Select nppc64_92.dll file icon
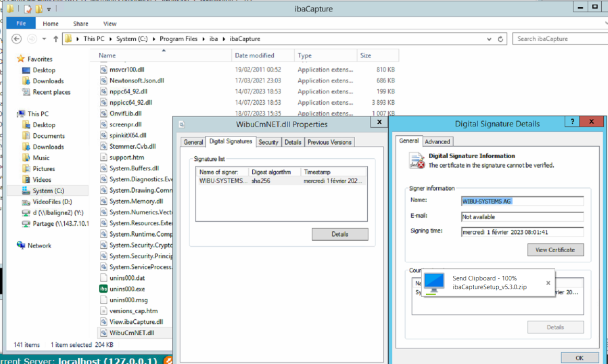Viewport: 608px width, 364px height. coord(103,91)
